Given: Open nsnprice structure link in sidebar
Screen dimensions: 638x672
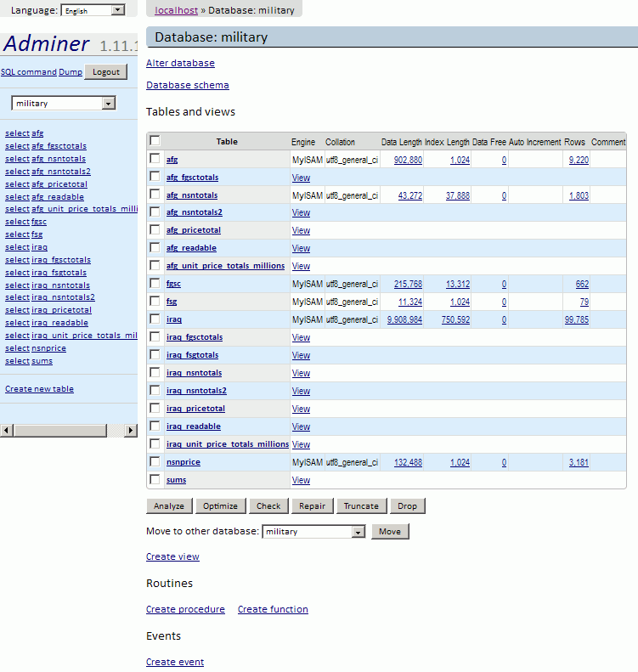Looking at the screenshot, I should click(48, 348).
